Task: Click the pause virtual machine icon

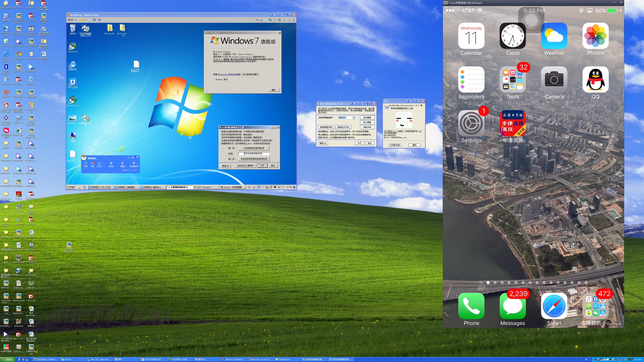Action: [82, 20]
